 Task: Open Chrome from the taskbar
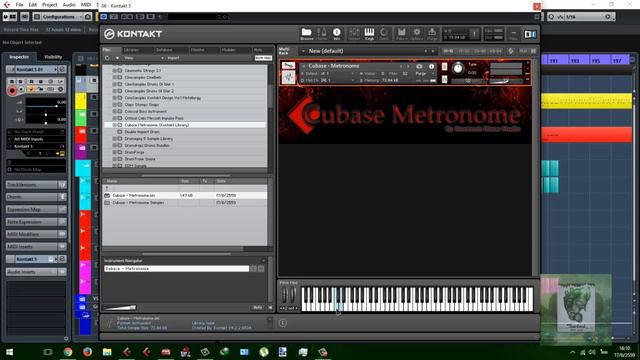coord(68,352)
